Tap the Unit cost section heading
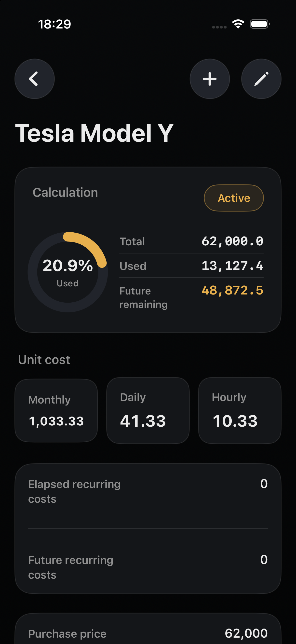The image size is (296, 644). (x=44, y=360)
